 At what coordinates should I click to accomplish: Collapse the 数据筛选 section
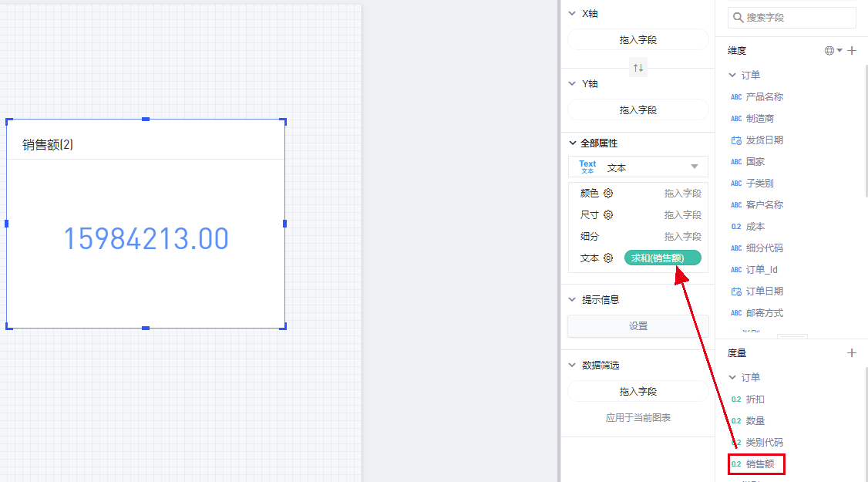click(572, 366)
